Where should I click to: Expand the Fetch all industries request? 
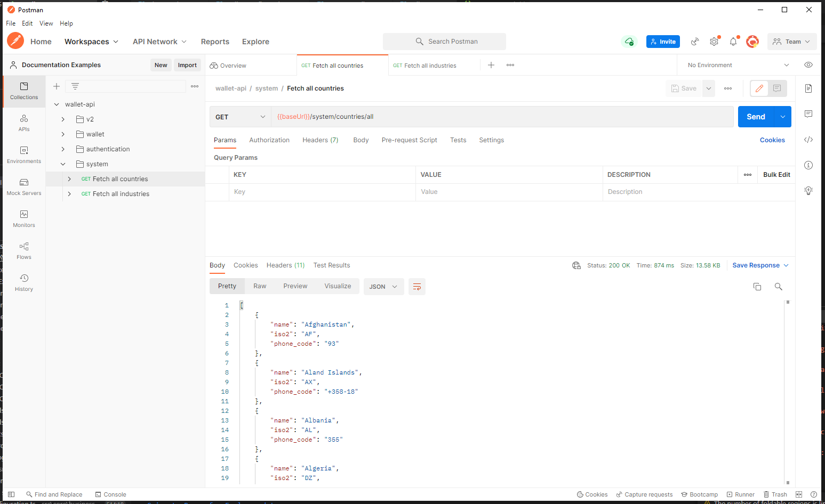[x=69, y=194]
